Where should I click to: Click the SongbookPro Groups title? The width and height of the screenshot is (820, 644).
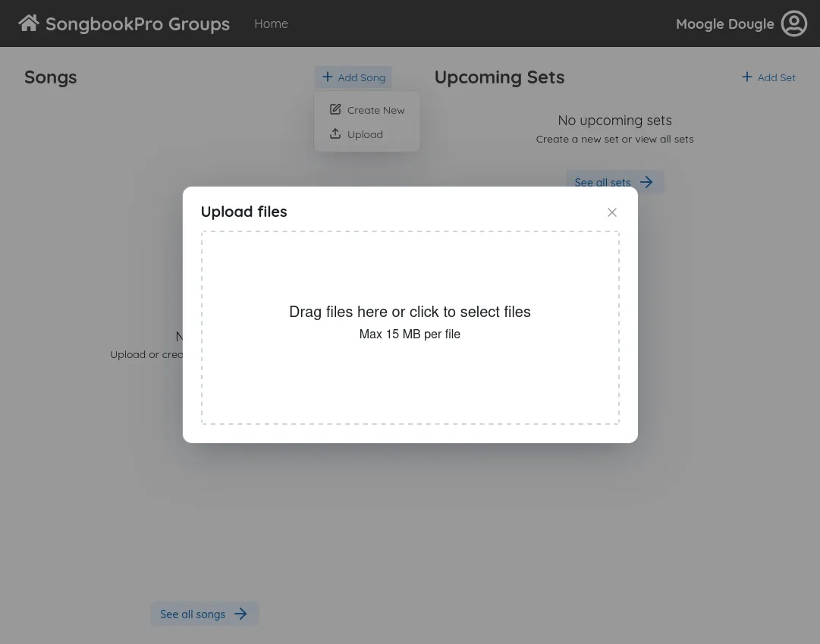click(x=138, y=24)
